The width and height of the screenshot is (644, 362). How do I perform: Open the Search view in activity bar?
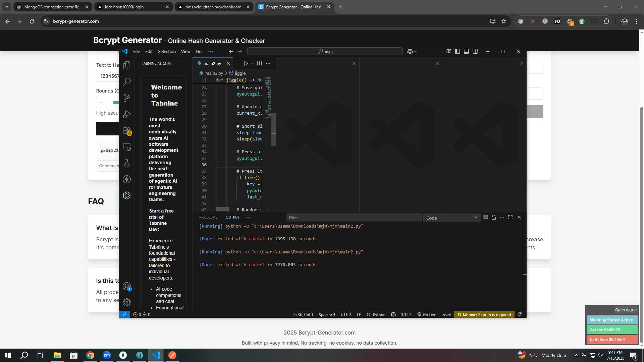[x=127, y=81]
